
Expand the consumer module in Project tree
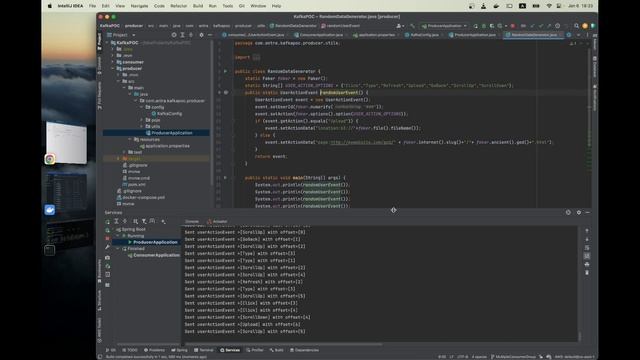[x=113, y=62]
